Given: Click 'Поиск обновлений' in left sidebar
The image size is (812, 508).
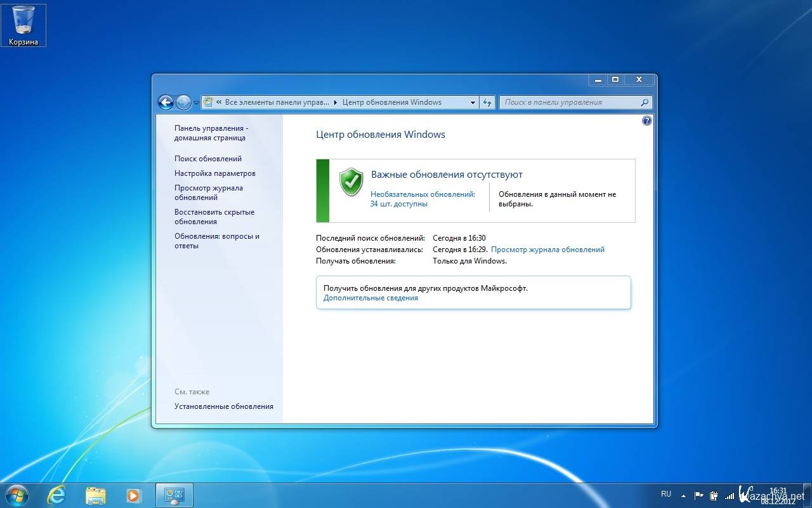Looking at the screenshot, I should click(208, 159).
